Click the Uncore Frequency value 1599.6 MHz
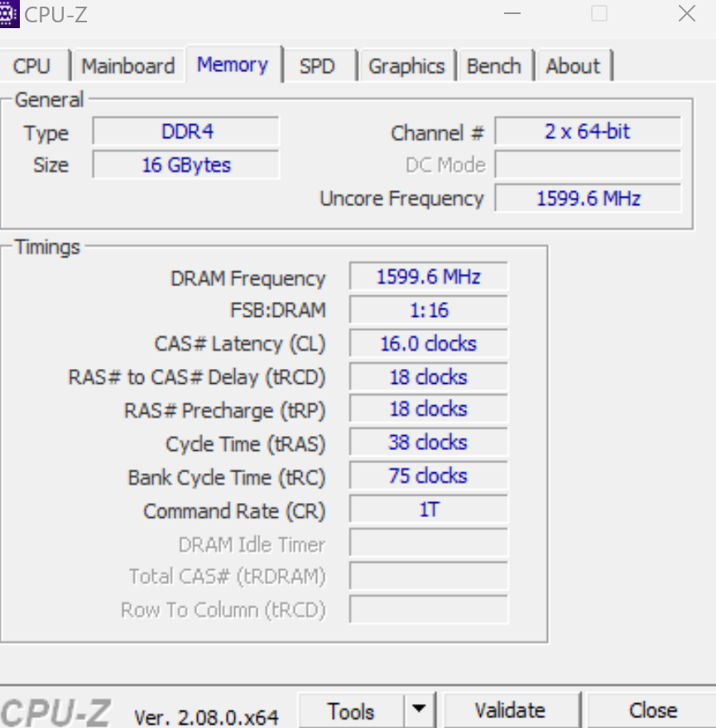The width and height of the screenshot is (716, 728). [588, 199]
